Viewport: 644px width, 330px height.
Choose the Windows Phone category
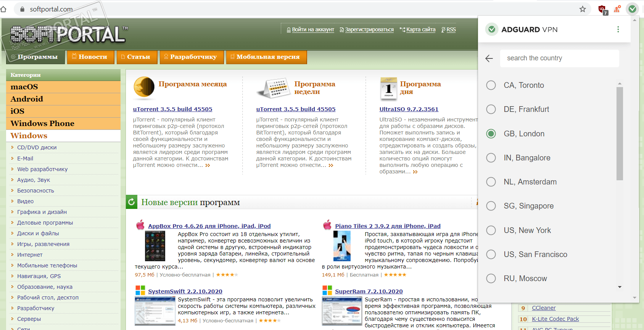pos(63,123)
